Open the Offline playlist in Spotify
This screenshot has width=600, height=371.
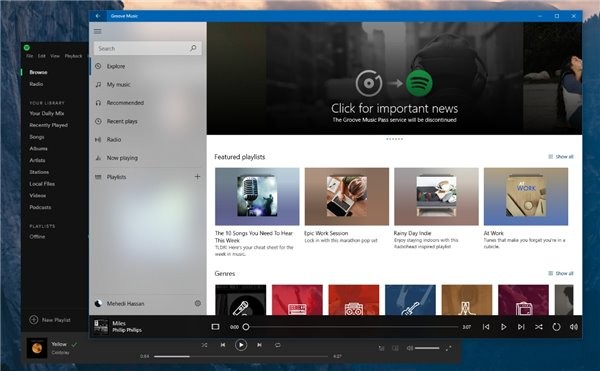click(37, 237)
